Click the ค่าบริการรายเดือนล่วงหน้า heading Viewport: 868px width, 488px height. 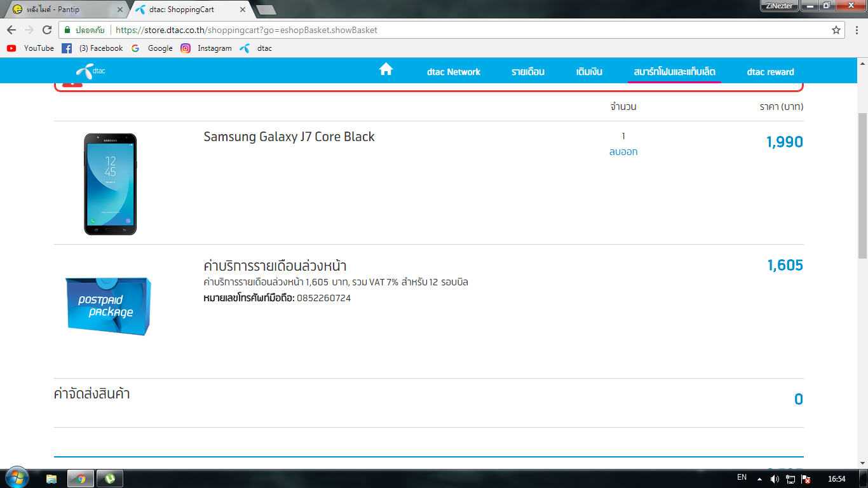[x=275, y=265]
